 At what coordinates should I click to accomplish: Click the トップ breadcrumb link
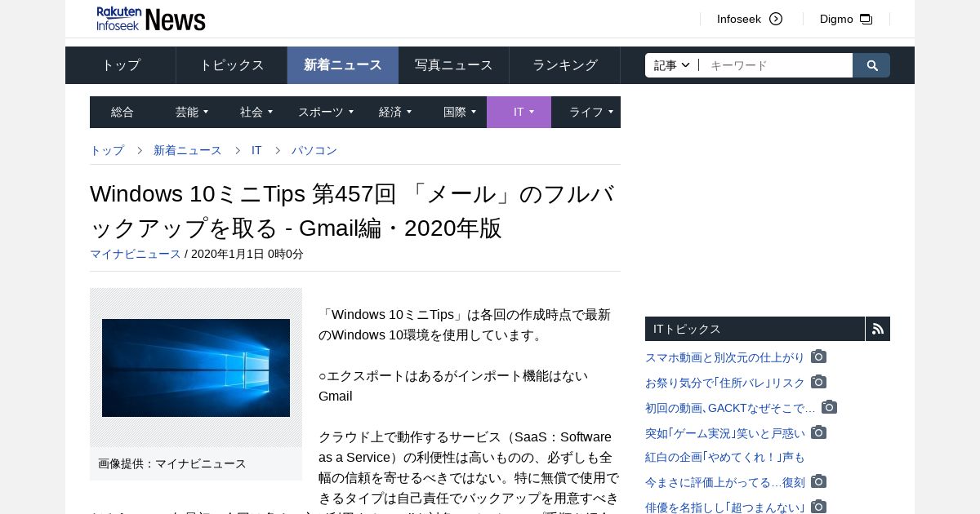pos(107,150)
